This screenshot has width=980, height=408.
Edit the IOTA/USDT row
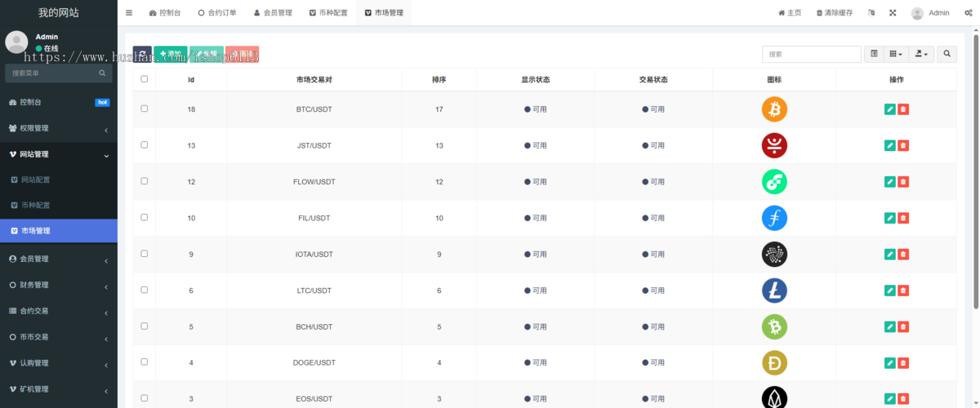(x=890, y=255)
